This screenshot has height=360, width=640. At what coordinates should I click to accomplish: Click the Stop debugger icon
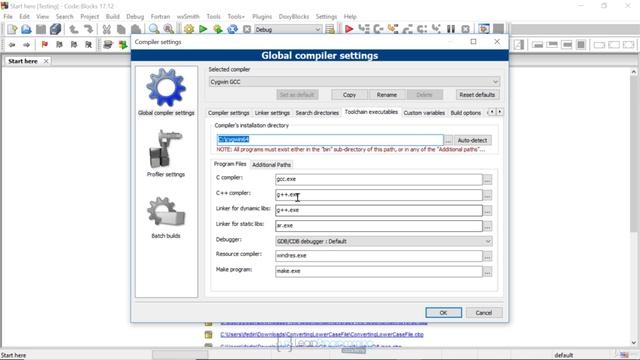click(466, 29)
